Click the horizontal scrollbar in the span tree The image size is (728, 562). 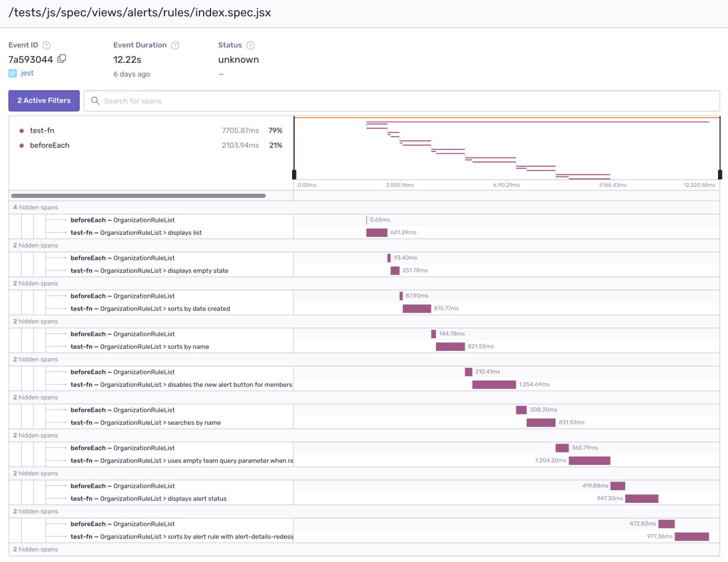point(138,196)
